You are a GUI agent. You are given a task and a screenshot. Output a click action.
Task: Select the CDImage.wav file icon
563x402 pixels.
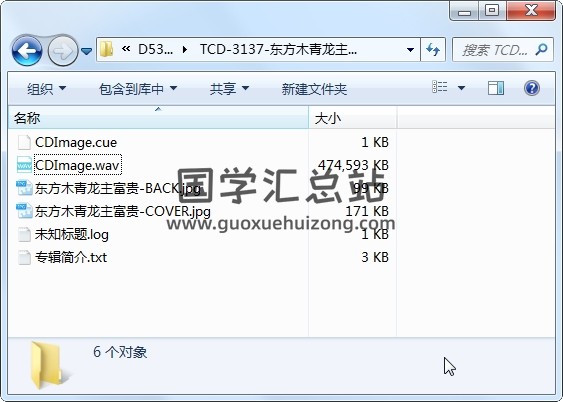(24, 165)
